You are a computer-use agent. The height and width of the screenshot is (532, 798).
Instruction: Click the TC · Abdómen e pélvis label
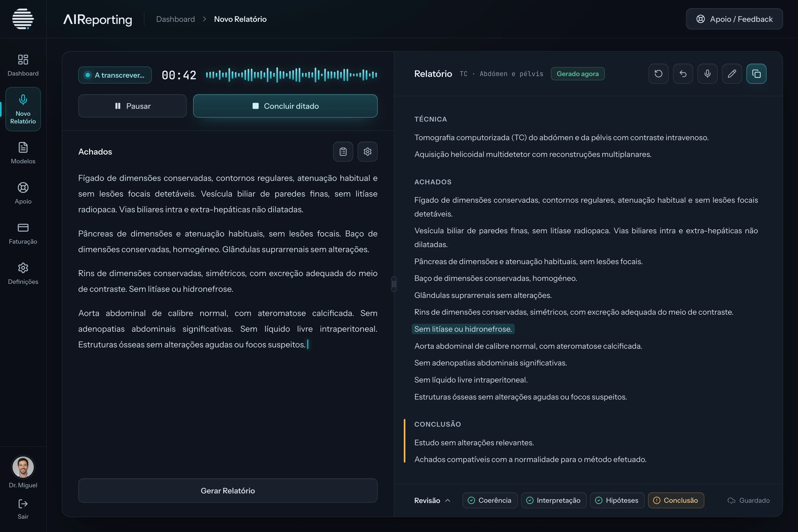coord(501,74)
